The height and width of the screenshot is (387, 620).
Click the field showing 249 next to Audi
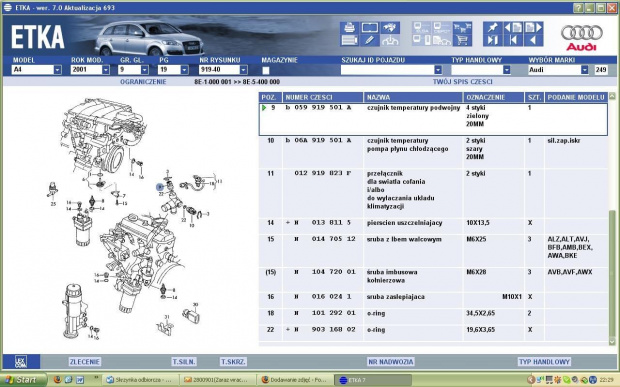[601, 70]
